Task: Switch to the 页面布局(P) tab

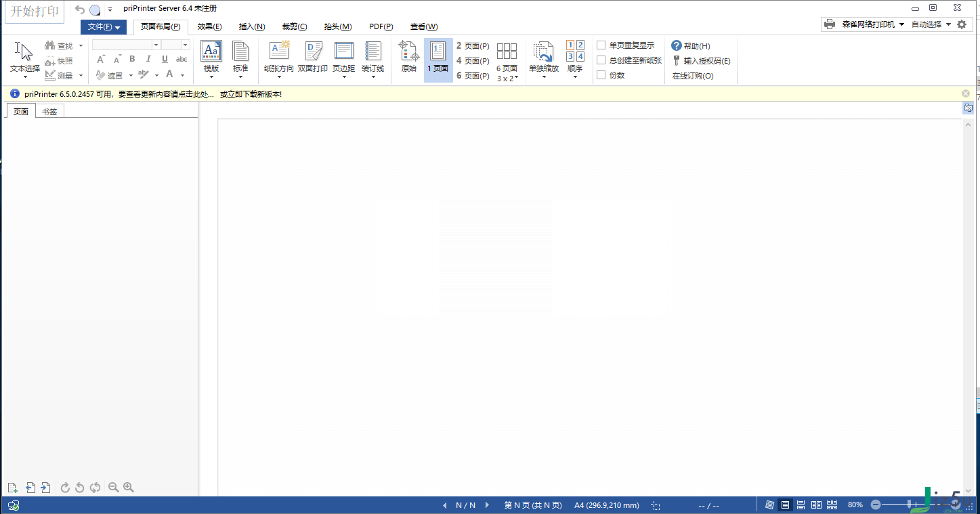Action: 161,27
